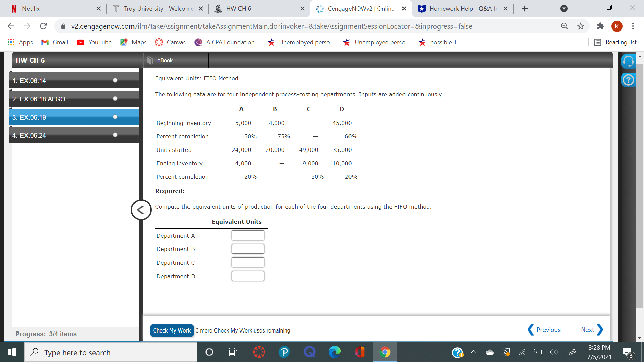
Task: Open the Chrome three-dot menu
Action: [633, 26]
